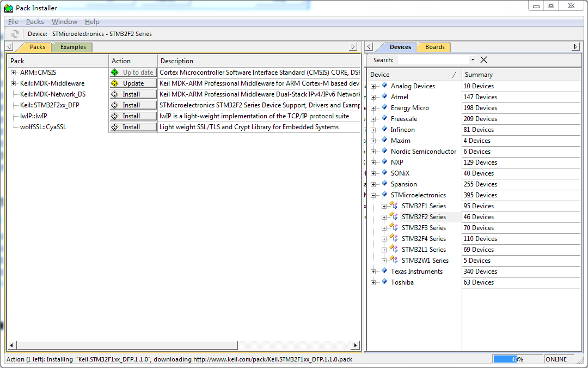Click the Atmel vendor icon
Screen dimensions: 588x368
tap(384, 96)
